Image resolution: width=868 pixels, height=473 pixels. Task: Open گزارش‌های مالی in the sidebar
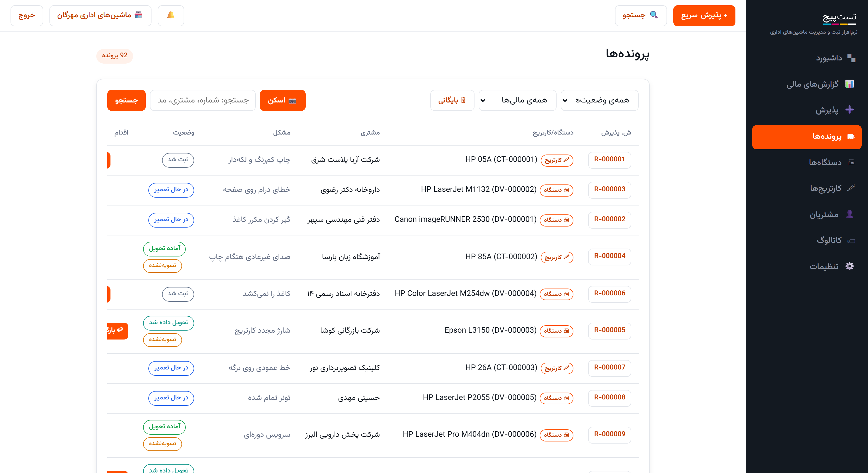(807, 84)
